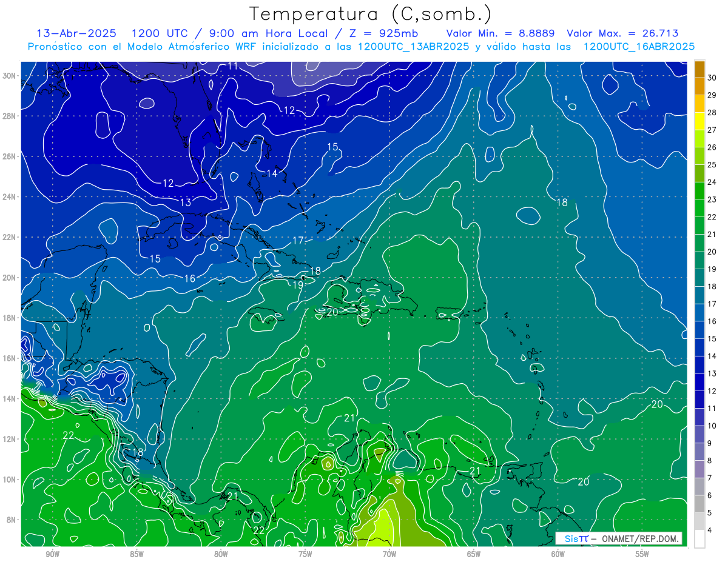Screen dimensions: 728x562
Task: Click the "70W" longitude axis label
Action: point(389,554)
